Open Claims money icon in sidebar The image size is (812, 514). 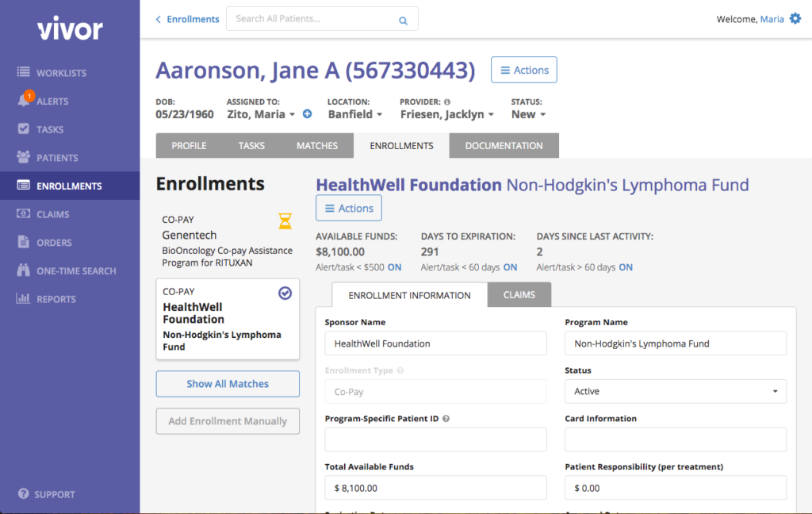23,213
